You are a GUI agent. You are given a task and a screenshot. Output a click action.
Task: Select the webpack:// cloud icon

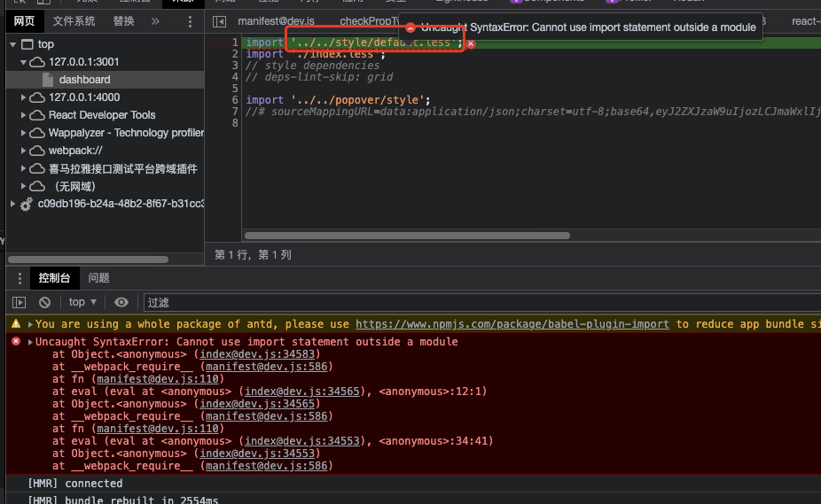[x=37, y=151]
